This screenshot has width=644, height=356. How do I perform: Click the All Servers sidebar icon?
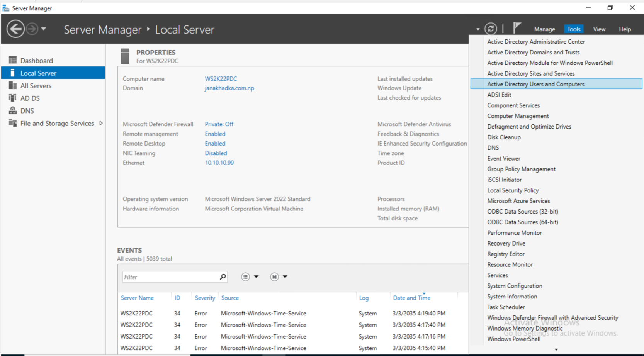point(13,85)
